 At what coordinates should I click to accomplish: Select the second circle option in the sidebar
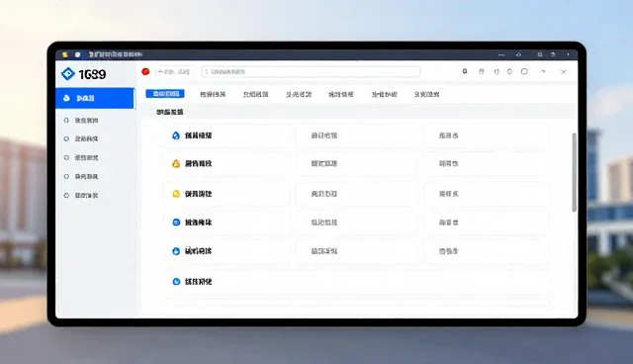click(x=66, y=138)
